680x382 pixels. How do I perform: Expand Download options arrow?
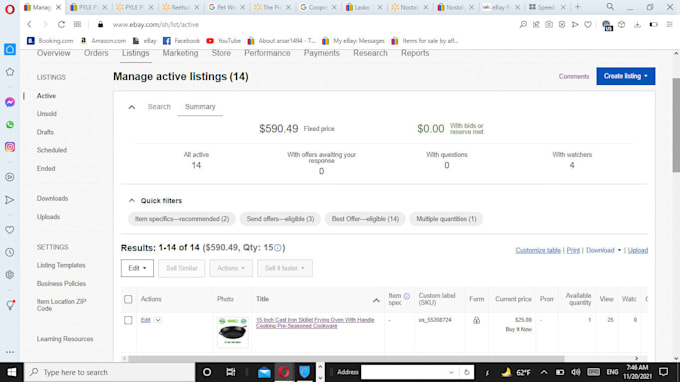[x=619, y=250]
